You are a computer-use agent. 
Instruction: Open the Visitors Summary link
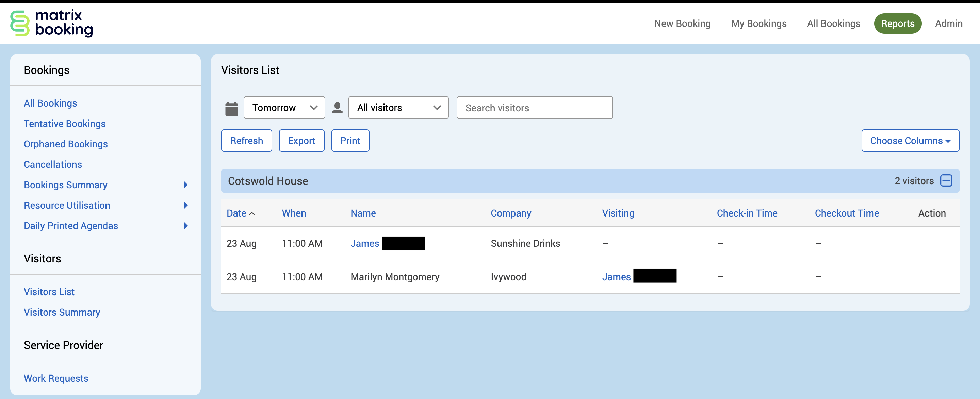tap(62, 312)
